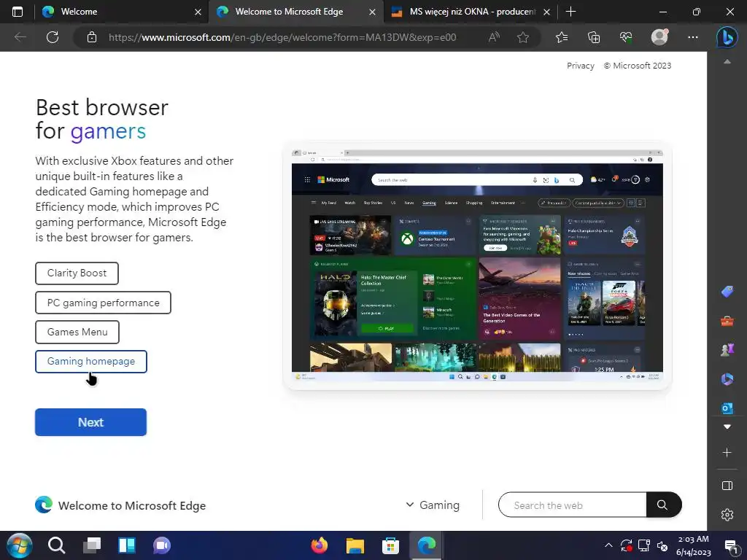Open Browser essentials heart icon
The width and height of the screenshot is (747, 560).
pos(626,37)
